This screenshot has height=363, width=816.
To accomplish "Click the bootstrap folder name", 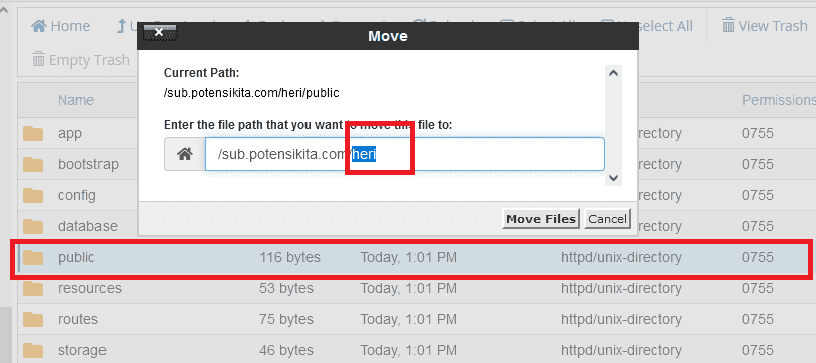I will tap(88, 164).
